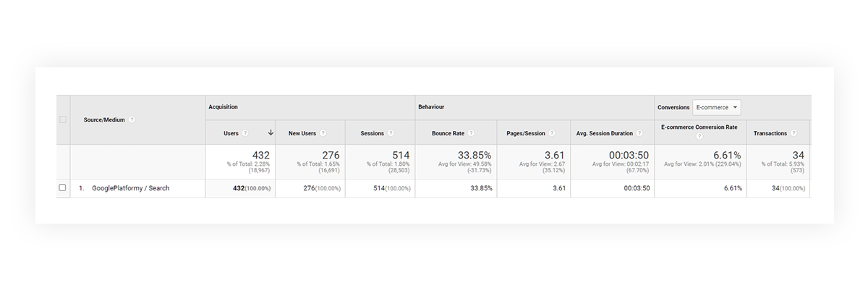Select the Acquisition group header
This screenshot has width=868, height=283.
pyautogui.click(x=223, y=107)
